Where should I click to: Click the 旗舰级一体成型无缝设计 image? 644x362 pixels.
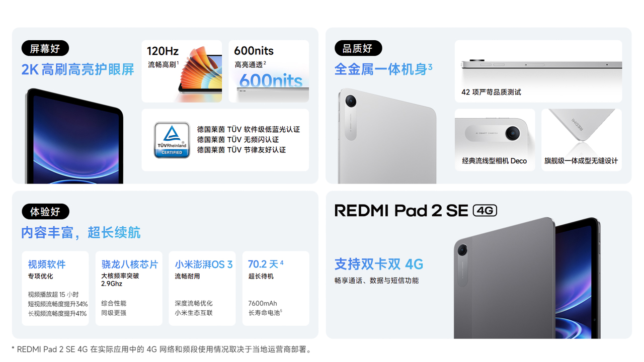click(x=582, y=140)
